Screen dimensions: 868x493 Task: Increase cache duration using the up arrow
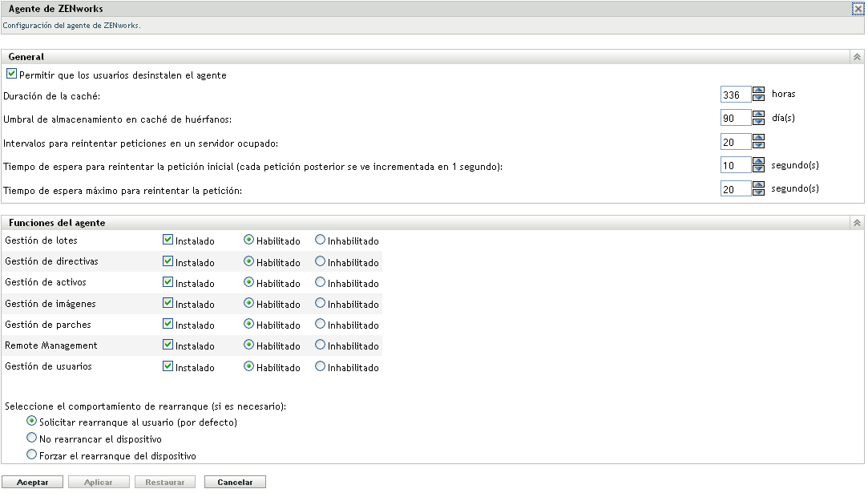757,90
